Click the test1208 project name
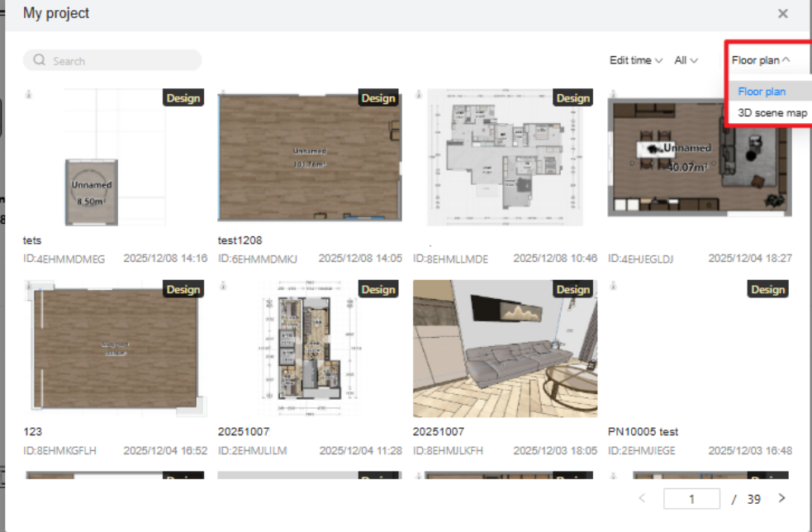 (240, 240)
